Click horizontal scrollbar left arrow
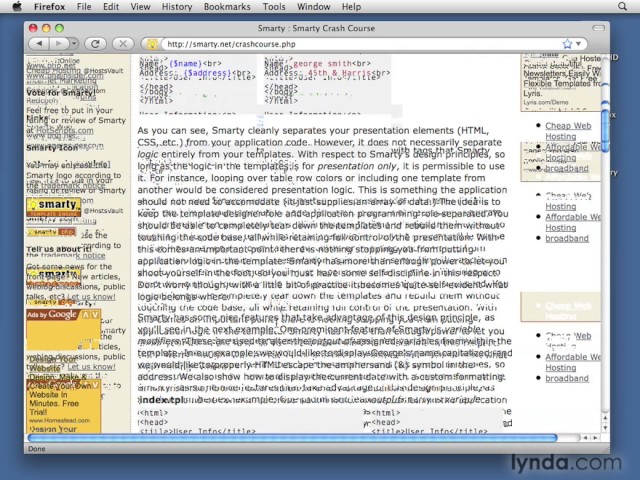Viewport: 640px width, 480px height. click(x=586, y=438)
